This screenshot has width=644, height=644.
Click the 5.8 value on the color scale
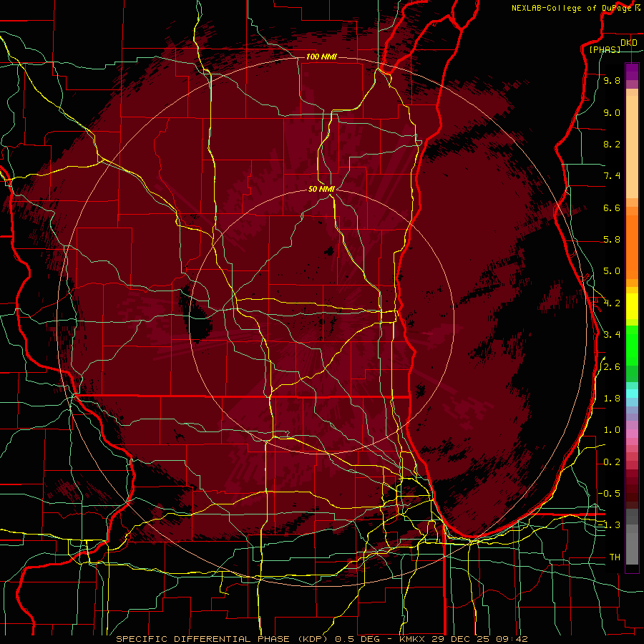(x=612, y=240)
